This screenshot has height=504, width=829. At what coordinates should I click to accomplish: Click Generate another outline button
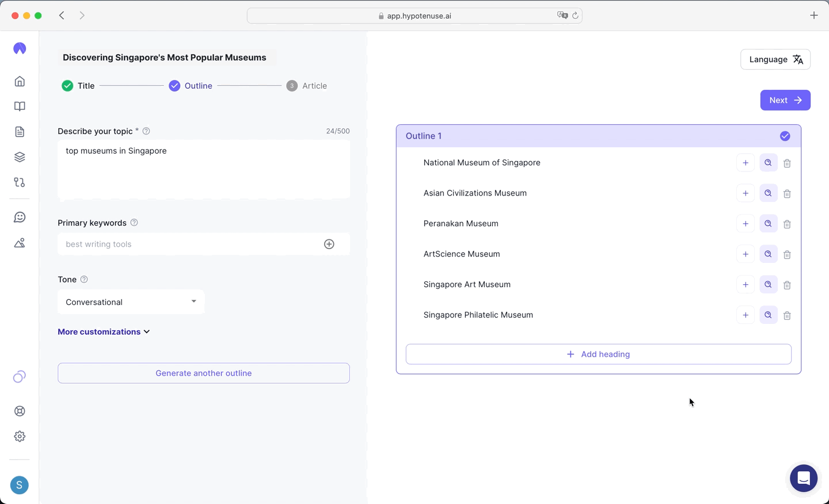click(203, 373)
